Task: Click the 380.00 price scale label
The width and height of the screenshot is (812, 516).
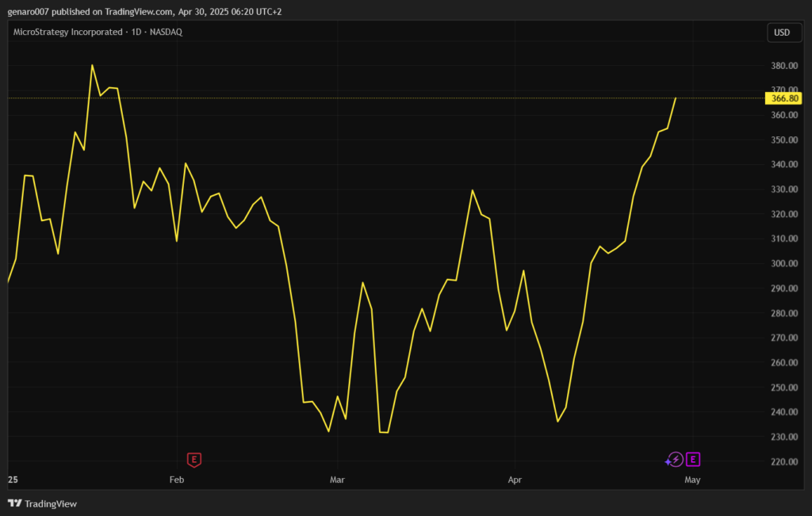Action: (783, 66)
